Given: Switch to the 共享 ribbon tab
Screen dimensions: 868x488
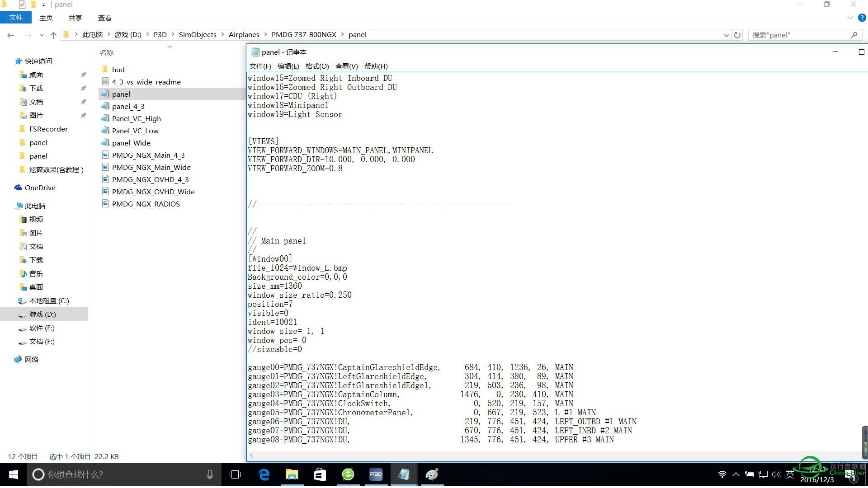Looking at the screenshot, I should [75, 18].
